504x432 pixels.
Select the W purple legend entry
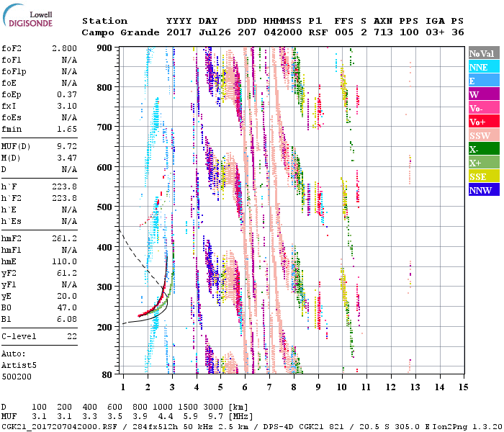pyautogui.click(x=482, y=94)
